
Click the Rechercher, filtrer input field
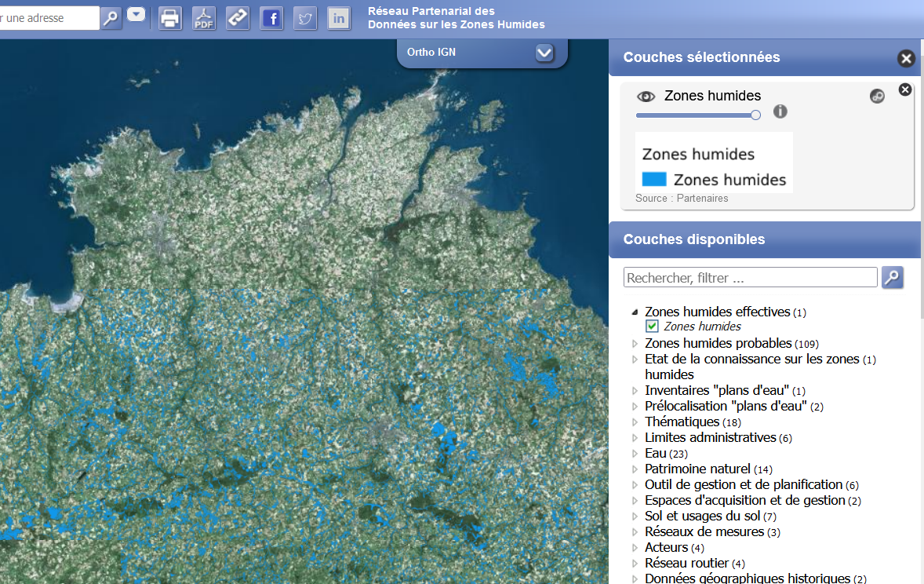pyautogui.click(x=750, y=278)
